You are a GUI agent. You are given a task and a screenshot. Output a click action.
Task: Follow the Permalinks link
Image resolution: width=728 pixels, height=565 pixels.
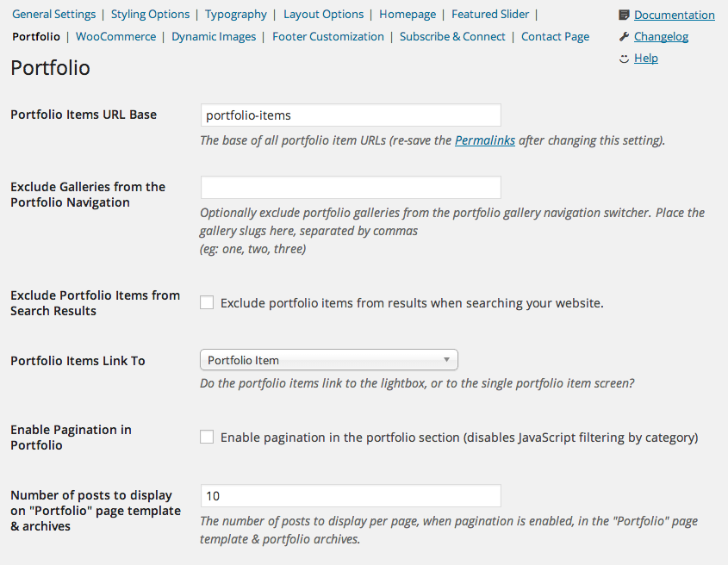[x=485, y=140]
